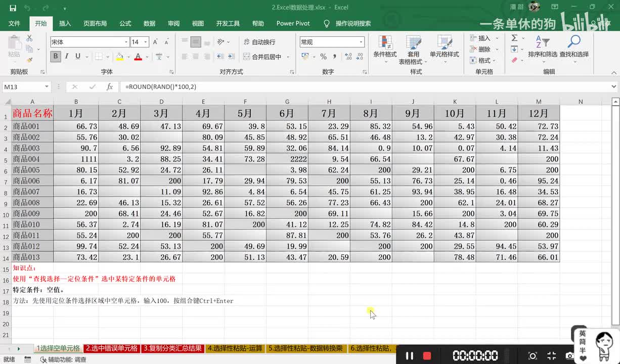The image size is (620, 364).
Task: Increase font size with larger A icon
Action: (155, 42)
